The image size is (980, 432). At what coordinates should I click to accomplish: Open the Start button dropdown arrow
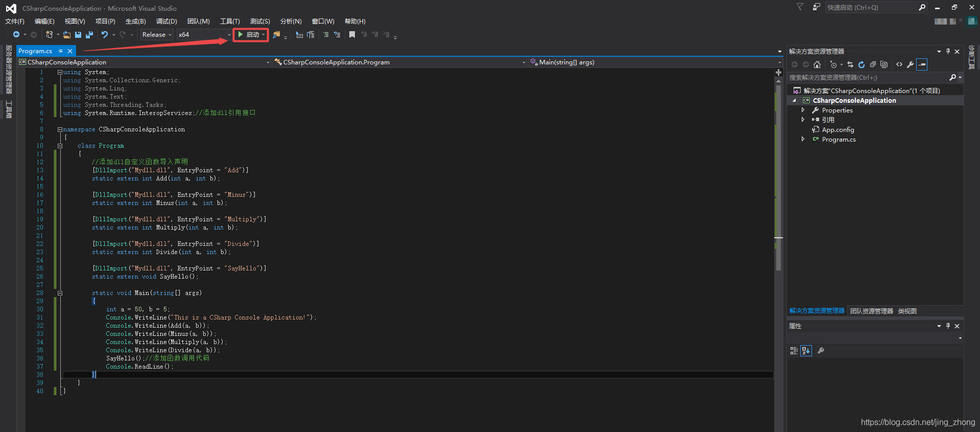coord(264,35)
